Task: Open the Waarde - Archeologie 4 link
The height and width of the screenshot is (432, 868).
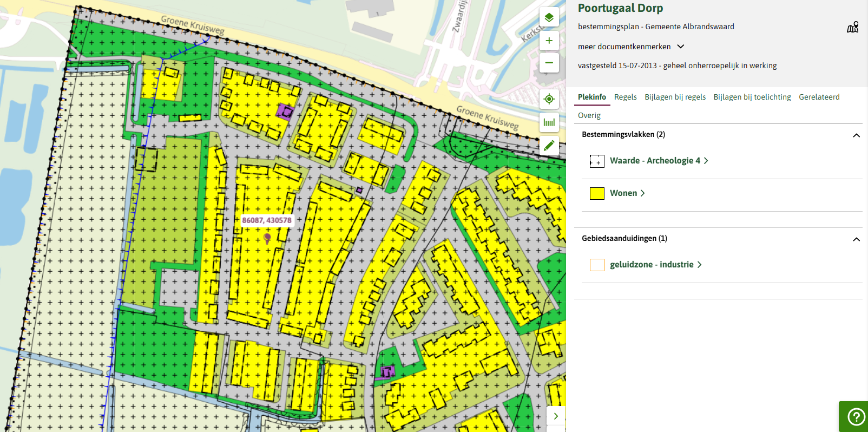Action: (659, 161)
